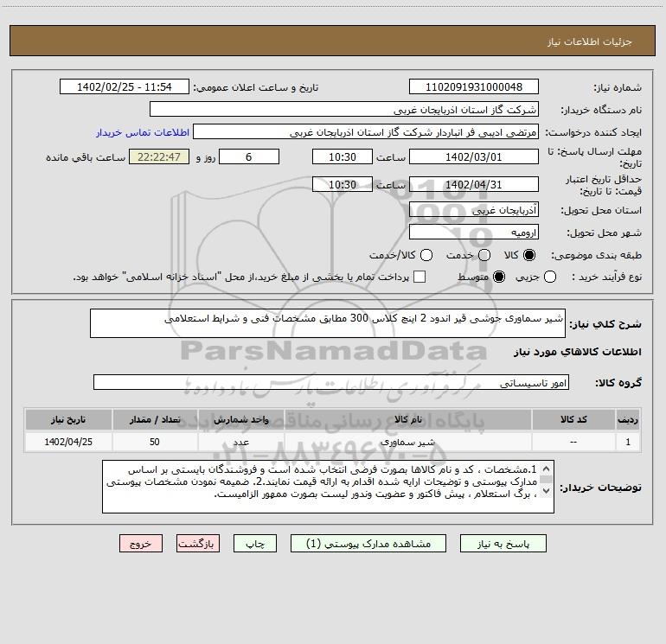This screenshot has height=644, width=666.
Task: Click the نام کالا column header
Action: (x=408, y=419)
